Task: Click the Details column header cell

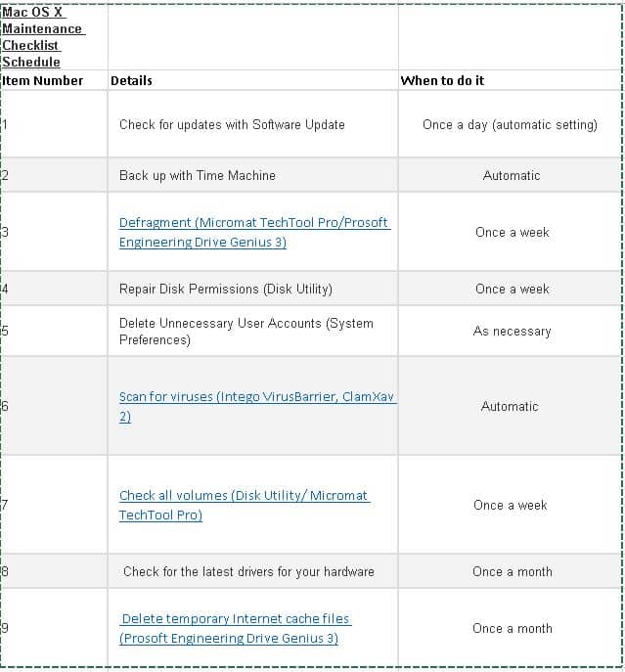Action: click(x=132, y=80)
